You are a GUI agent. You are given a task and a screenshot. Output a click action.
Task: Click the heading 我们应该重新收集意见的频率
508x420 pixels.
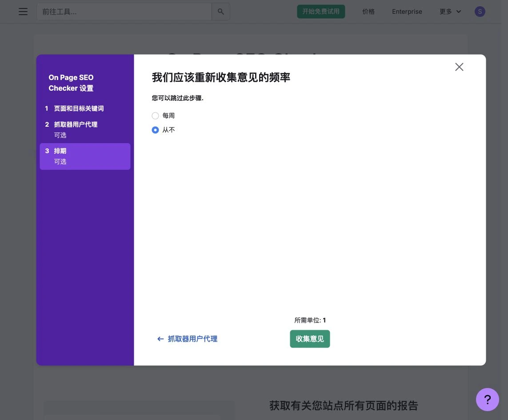(x=221, y=77)
